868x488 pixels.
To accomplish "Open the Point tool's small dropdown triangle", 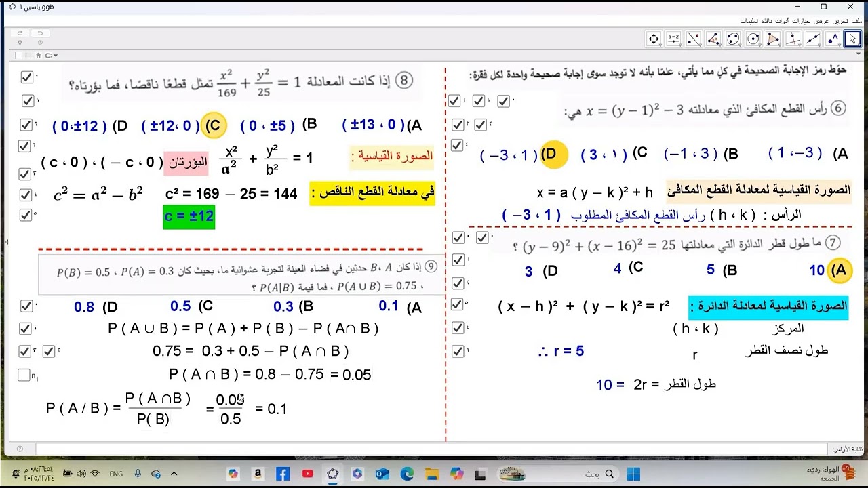I will tap(840, 45).
